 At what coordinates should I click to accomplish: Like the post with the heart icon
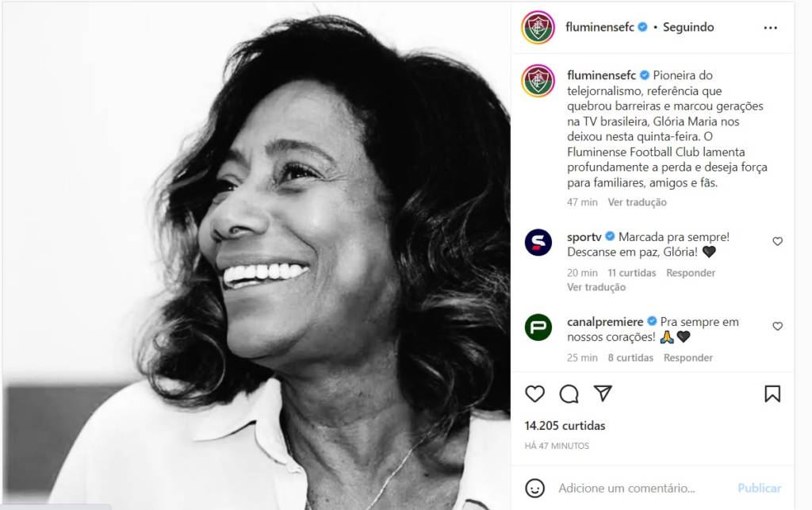[535, 394]
